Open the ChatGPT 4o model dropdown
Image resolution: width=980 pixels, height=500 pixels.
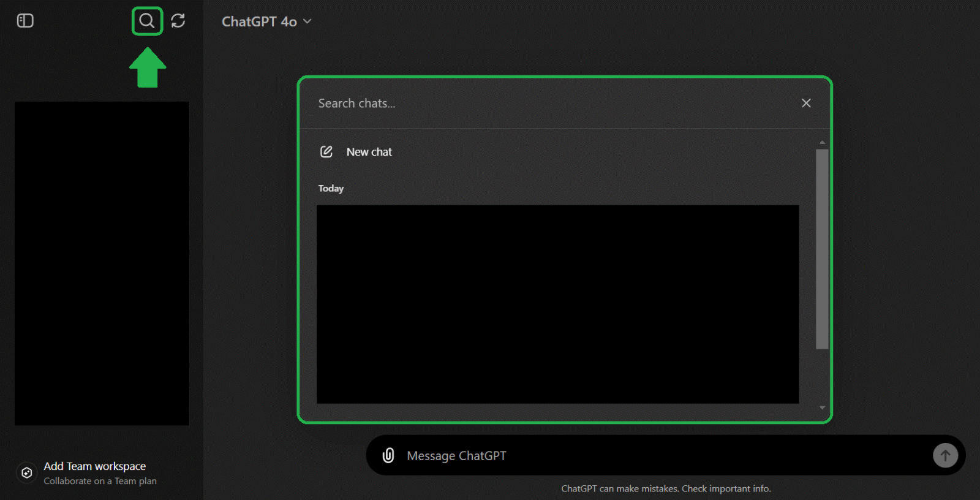(x=266, y=21)
